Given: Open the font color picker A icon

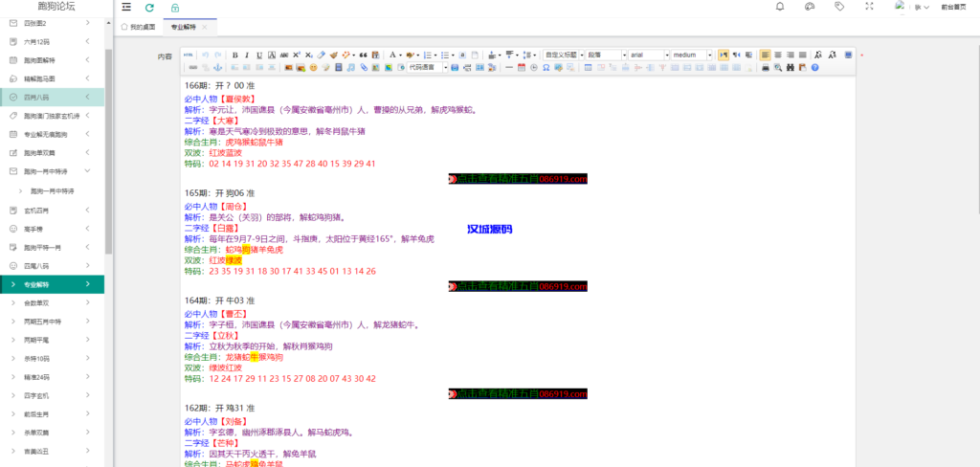Looking at the screenshot, I should pyautogui.click(x=392, y=56).
